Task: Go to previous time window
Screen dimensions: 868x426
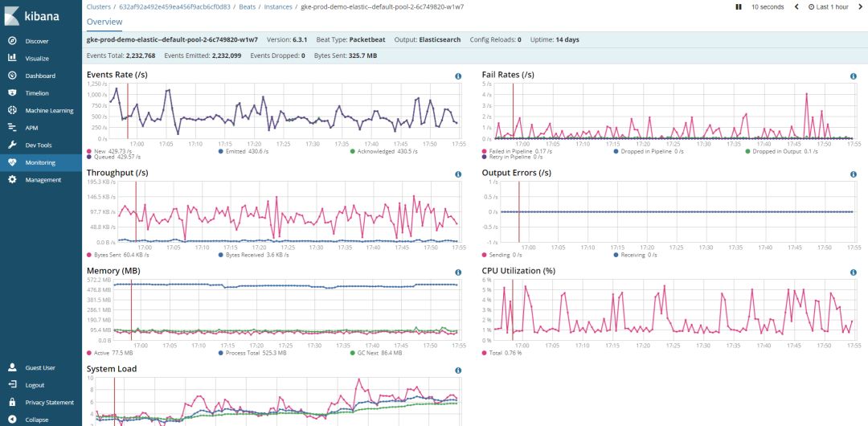Action: click(x=796, y=7)
